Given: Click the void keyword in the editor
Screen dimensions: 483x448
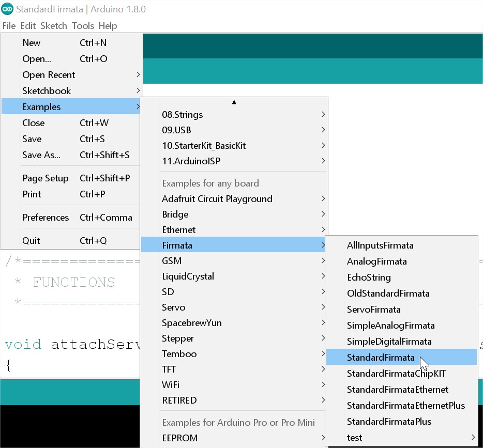Looking at the screenshot, I should coord(23,344).
